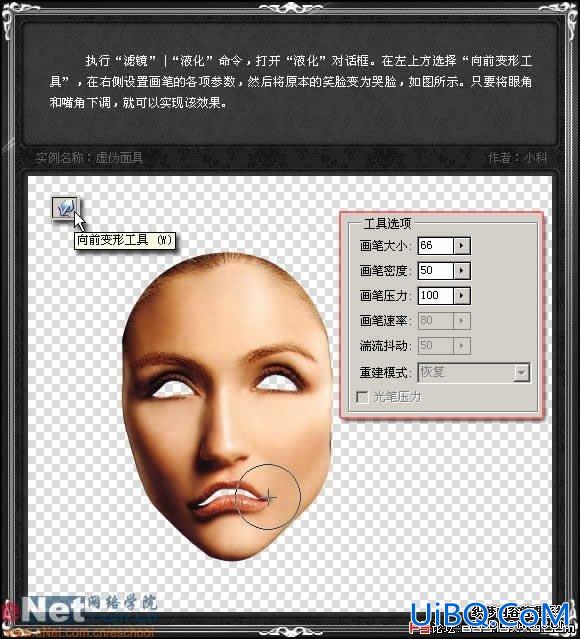This screenshot has width=580, height=639.
Task: Click the 重建模式 label
Action: pyautogui.click(x=386, y=372)
